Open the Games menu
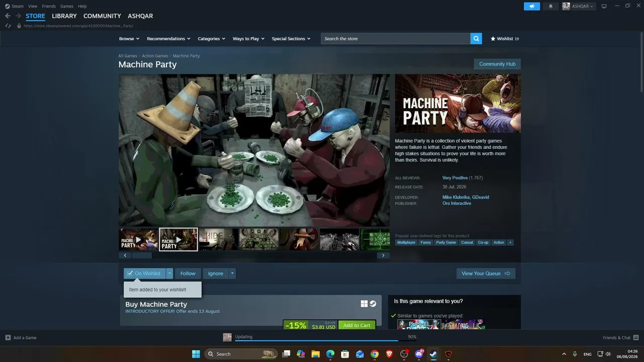Viewport: 644px width, 362px height. [66, 6]
